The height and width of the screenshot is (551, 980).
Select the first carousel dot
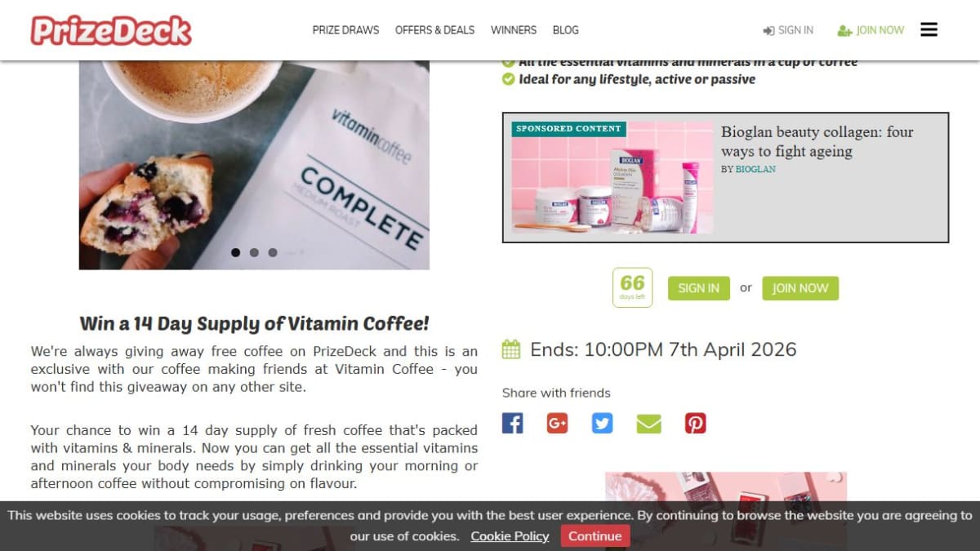point(236,252)
